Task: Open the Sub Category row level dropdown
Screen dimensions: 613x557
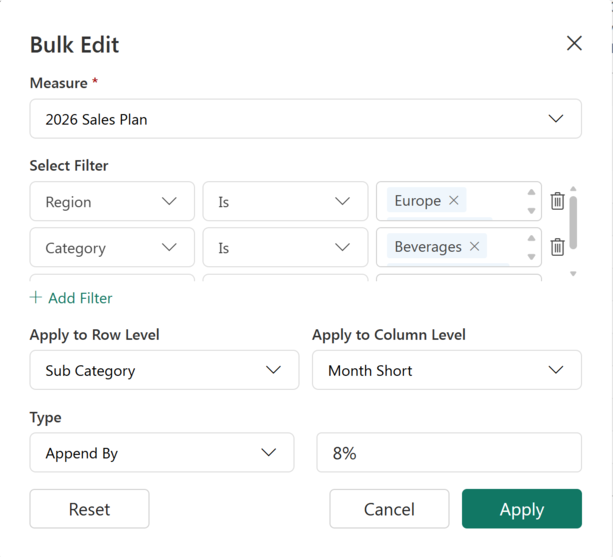Action: pos(165,370)
